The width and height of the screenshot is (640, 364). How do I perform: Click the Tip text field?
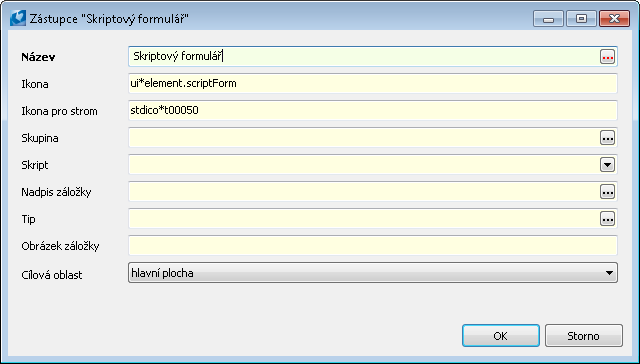[364, 219]
